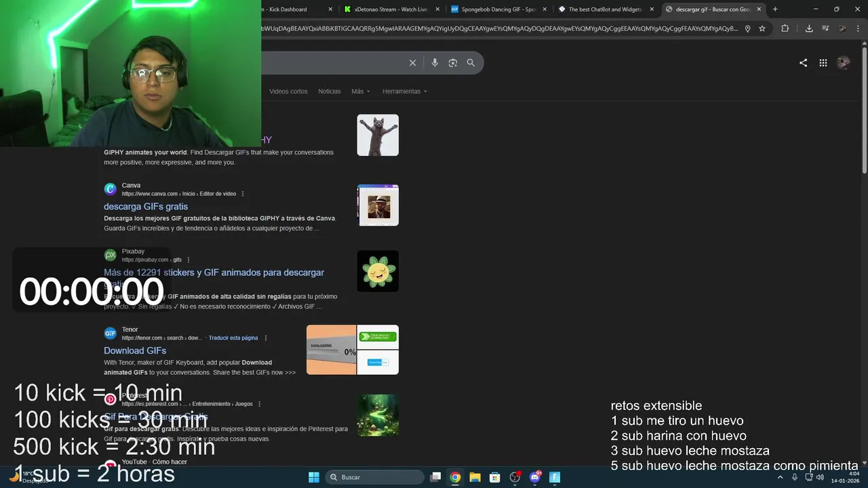Open Microsoft Store from the taskbar
The width and height of the screenshot is (868, 488).
point(495,477)
